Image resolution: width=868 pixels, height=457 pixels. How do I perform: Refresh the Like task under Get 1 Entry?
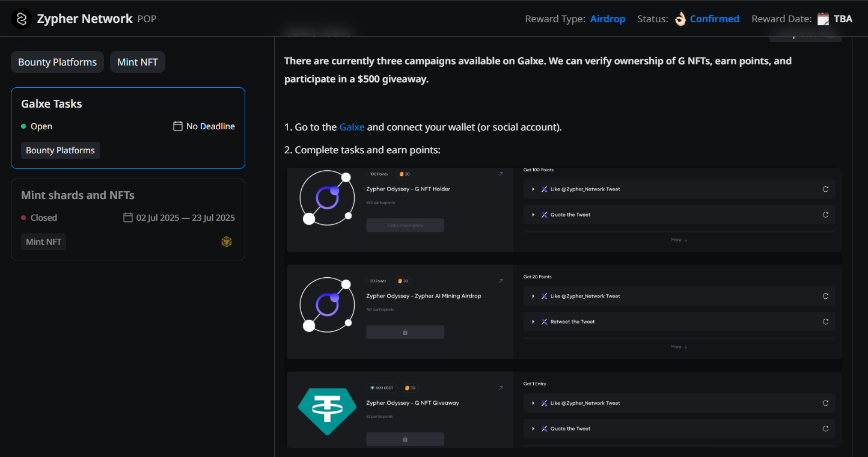[825, 403]
